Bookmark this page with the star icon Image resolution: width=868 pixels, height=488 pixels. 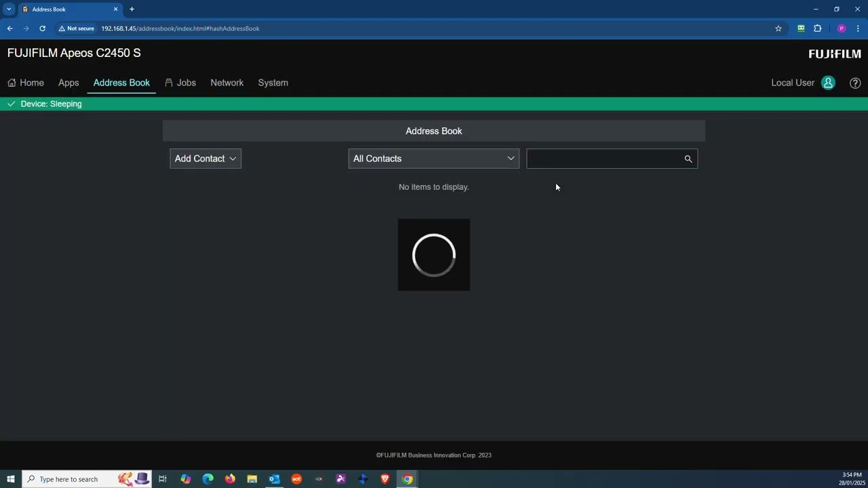[x=778, y=28]
